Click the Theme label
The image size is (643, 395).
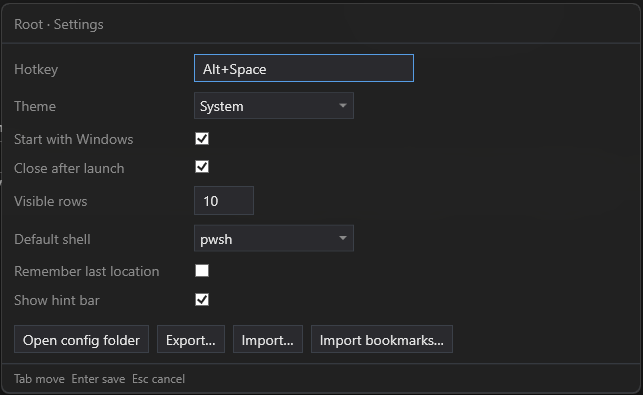point(35,106)
